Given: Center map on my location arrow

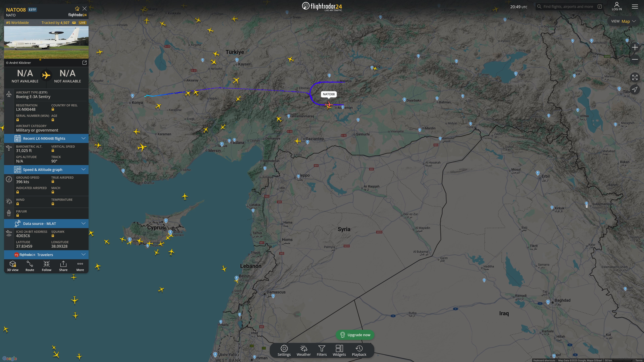Looking at the screenshot, I should [x=635, y=89].
